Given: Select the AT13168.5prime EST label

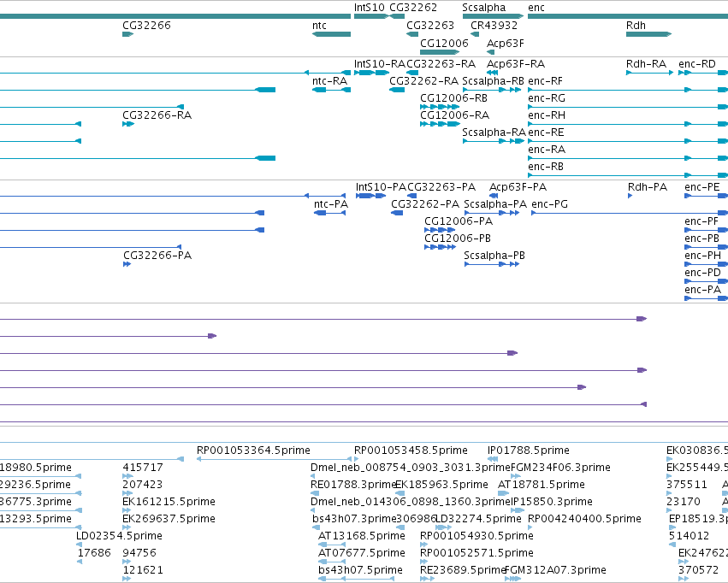Looking at the screenshot, I should click(361, 536).
